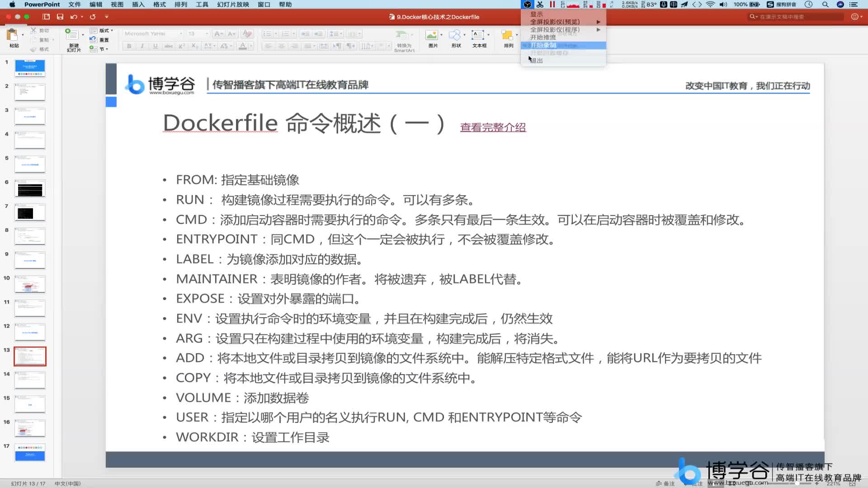This screenshot has width=868, height=488.
Task: Toggle Superscript formatting
Action: [182, 46]
